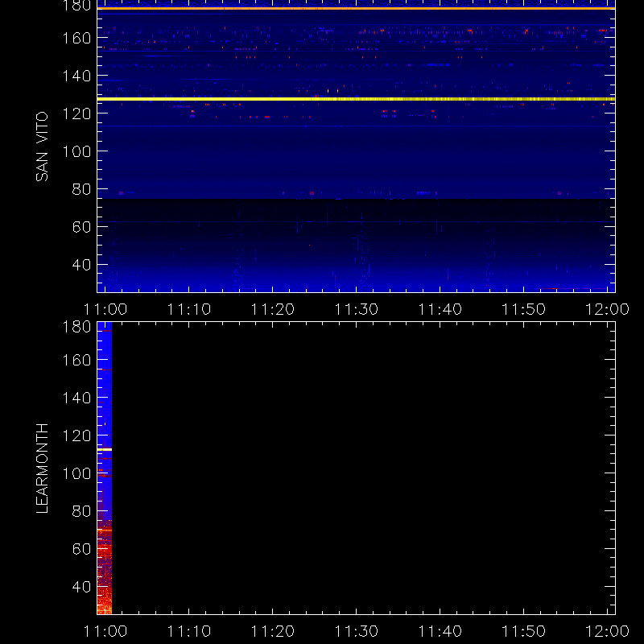Click 11:30 time label under SAN VITO plot
Screen dimensions: 644x644
coord(357,309)
